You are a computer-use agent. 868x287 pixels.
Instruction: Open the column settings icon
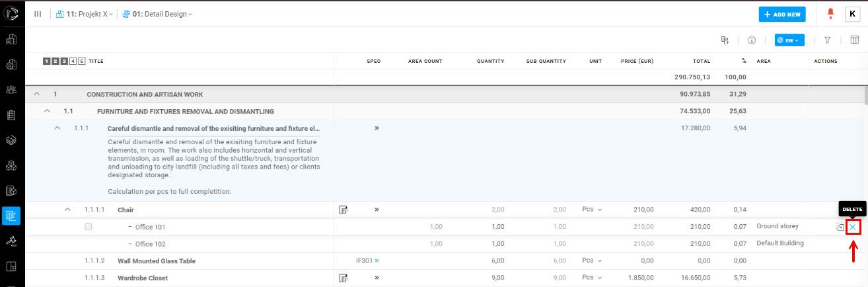(x=854, y=40)
